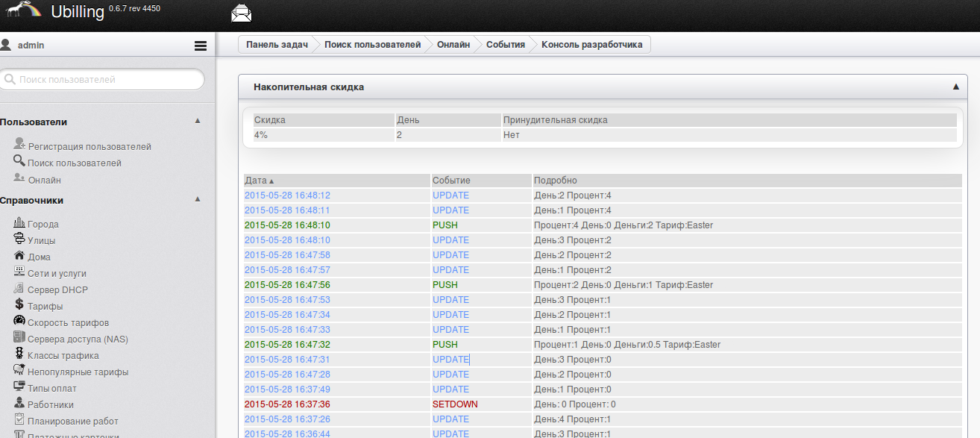980x438 pixels.
Task: Open the Регистрация пользователей link
Action: tap(89, 147)
